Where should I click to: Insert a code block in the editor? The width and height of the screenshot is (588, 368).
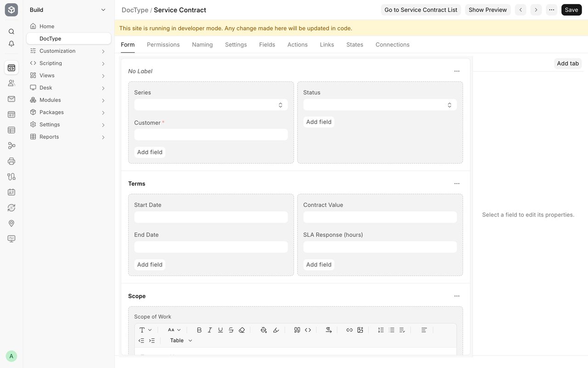coord(308,330)
